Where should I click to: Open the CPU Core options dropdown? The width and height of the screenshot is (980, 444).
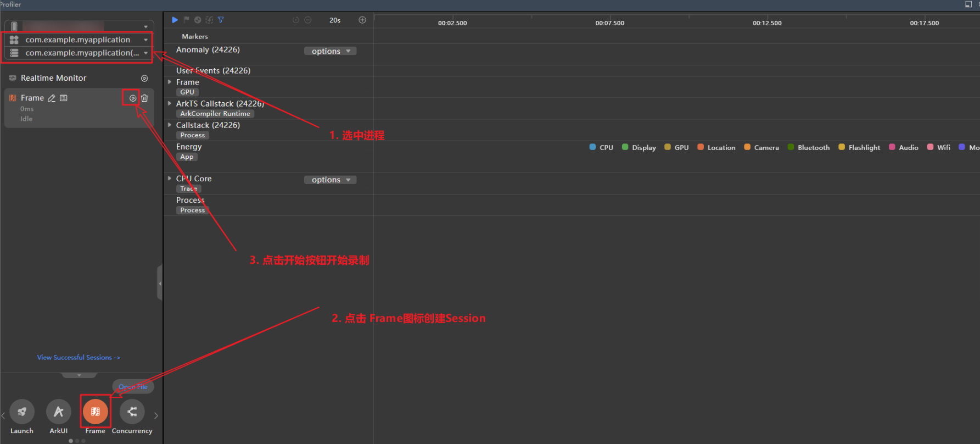331,180
